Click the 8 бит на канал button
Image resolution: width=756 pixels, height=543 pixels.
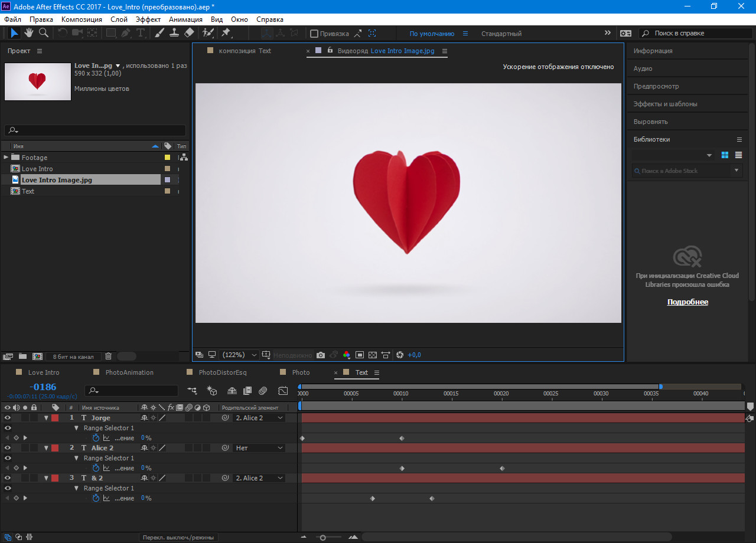(x=73, y=356)
